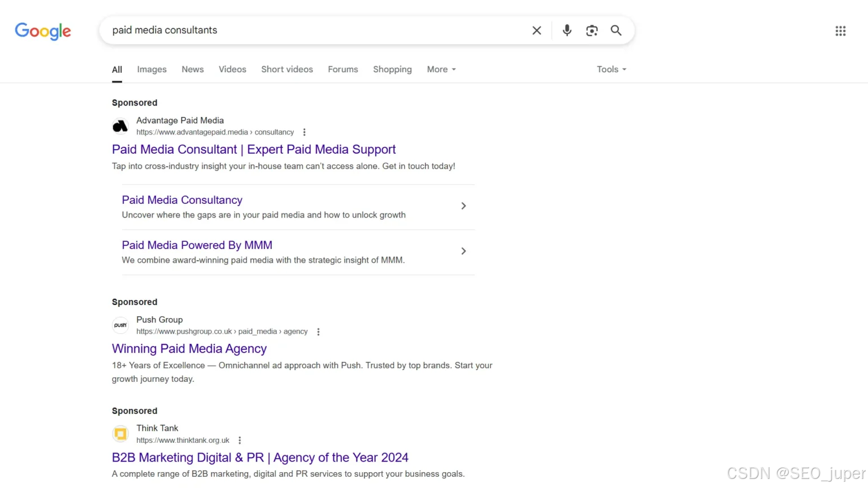This screenshot has width=868, height=488.
Task: Click the thinktank.org.uk URL text
Action: [183, 440]
